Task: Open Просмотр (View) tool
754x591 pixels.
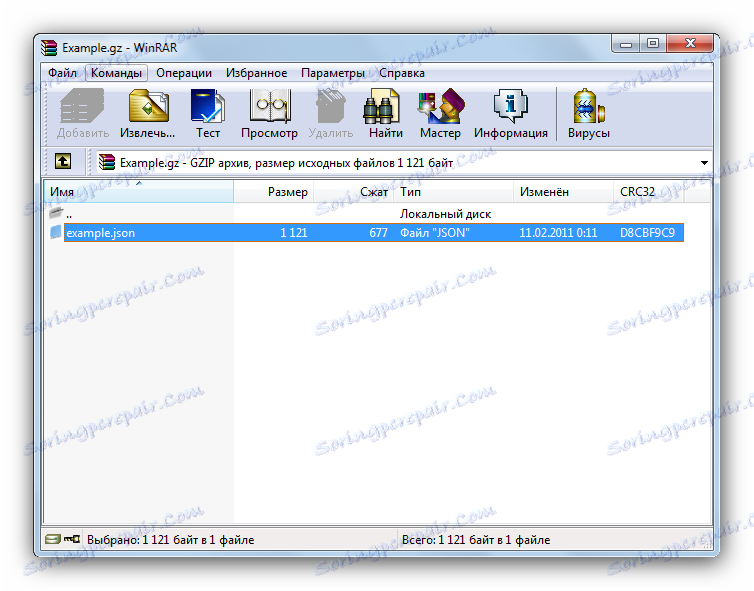Action: coord(269,113)
